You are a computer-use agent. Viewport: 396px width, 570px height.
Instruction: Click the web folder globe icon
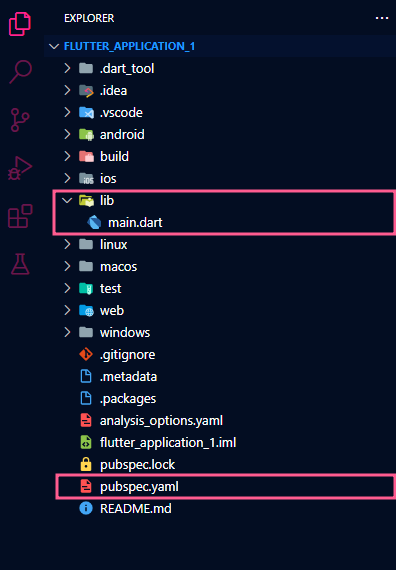[86, 311]
